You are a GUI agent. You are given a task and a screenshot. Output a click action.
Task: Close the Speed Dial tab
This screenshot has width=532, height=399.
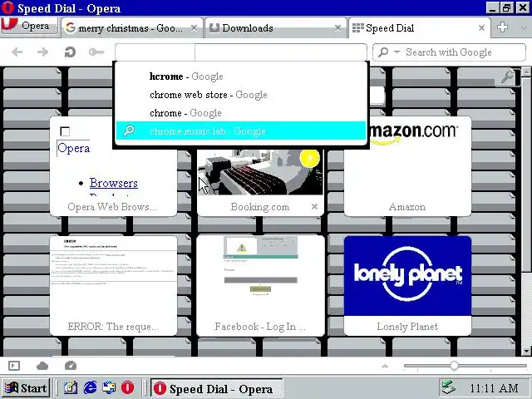(x=481, y=27)
